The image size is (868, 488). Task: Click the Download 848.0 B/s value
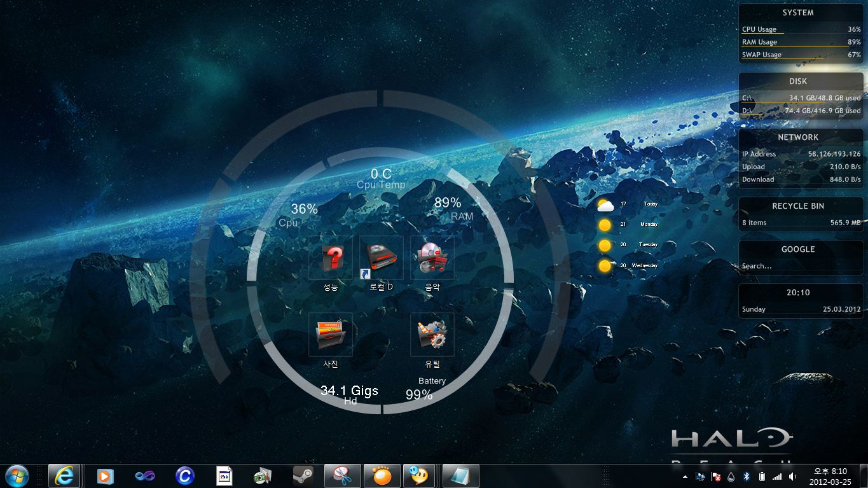(845, 179)
